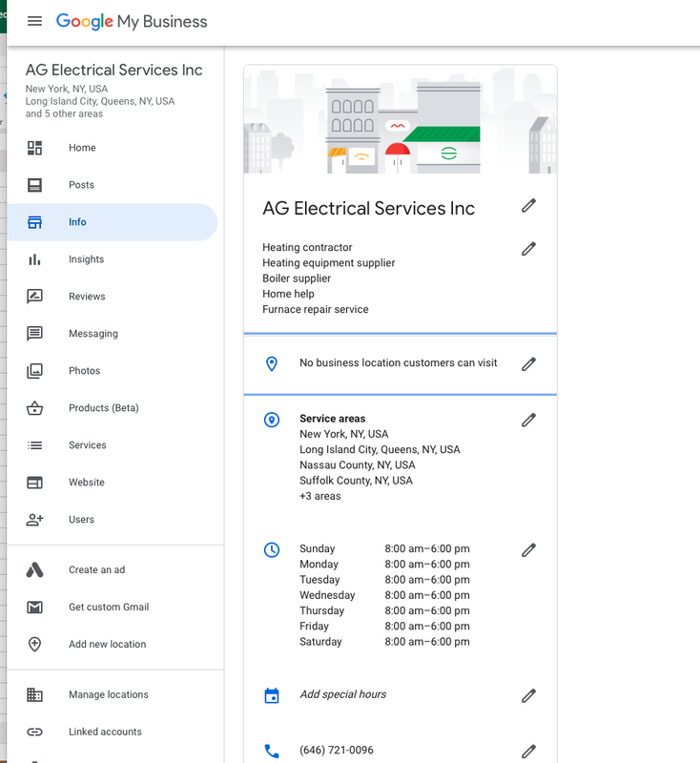
Task: Go to Photos section
Action: point(113,371)
